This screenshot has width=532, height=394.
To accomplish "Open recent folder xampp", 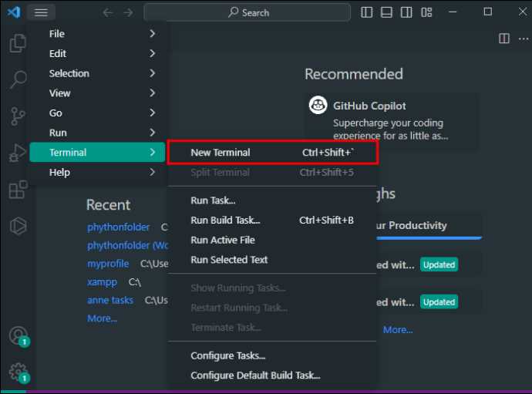I will (x=102, y=282).
